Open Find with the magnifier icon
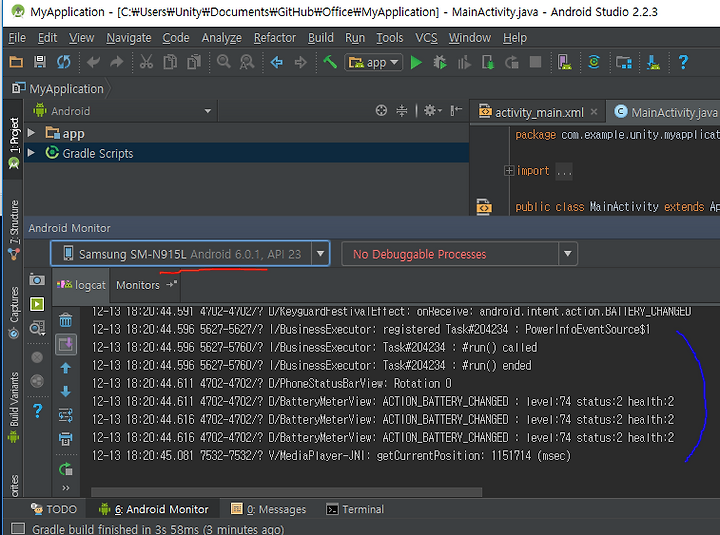Image resolution: width=720 pixels, height=535 pixels. point(224,62)
